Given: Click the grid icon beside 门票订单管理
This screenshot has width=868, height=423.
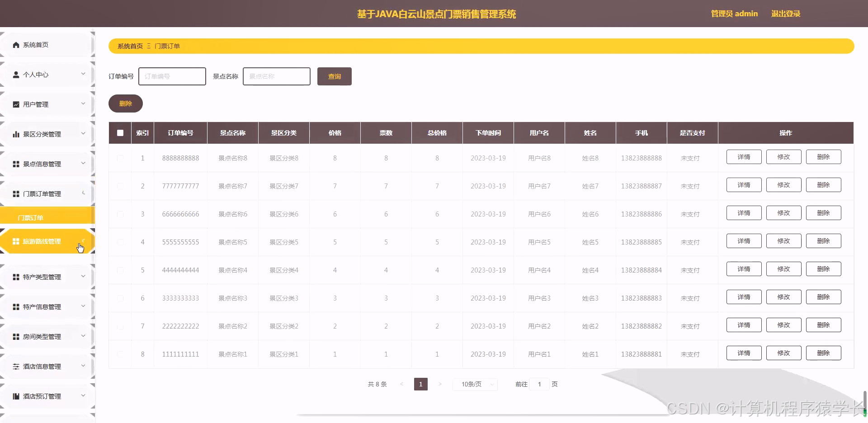Looking at the screenshot, I should [x=16, y=194].
